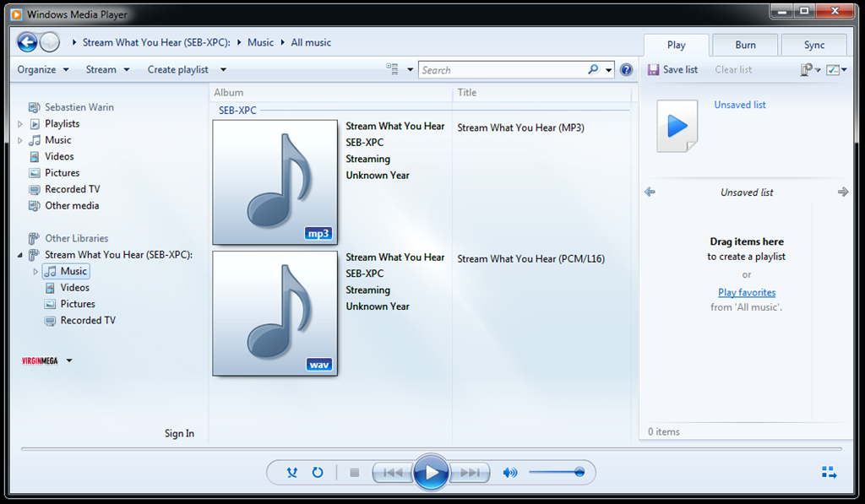This screenshot has height=504, width=865.
Task: Go to next list with right arrow
Action: click(x=843, y=192)
